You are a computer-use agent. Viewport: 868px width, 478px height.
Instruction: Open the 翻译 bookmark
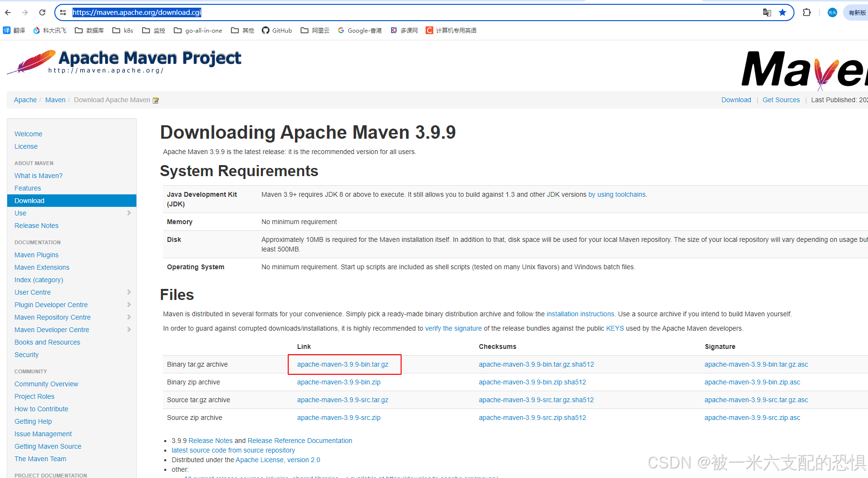click(x=14, y=30)
